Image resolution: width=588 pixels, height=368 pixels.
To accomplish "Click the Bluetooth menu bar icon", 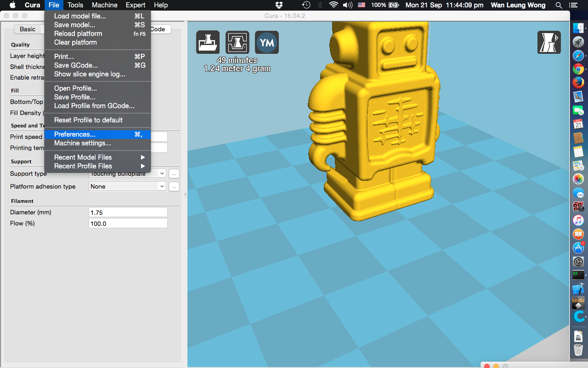I will (320, 5).
